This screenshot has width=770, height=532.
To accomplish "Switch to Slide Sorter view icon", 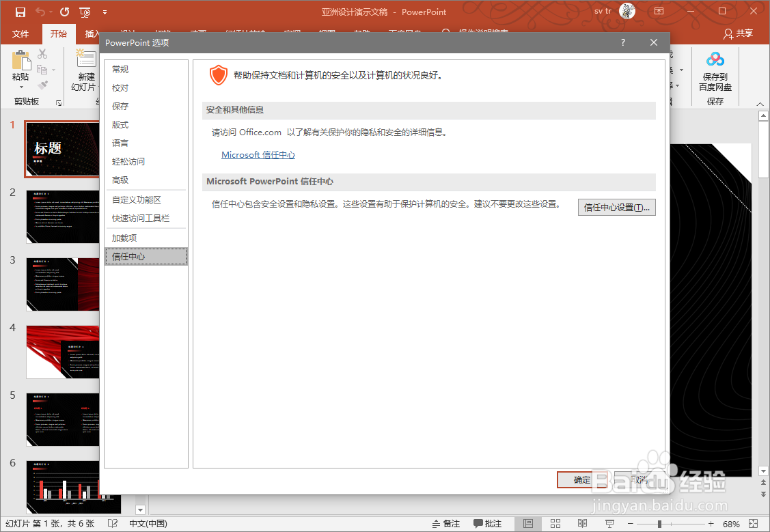I will coord(555,524).
